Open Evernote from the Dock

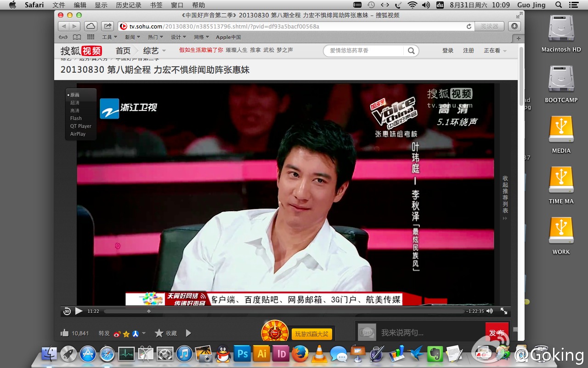(x=435, y=354)
